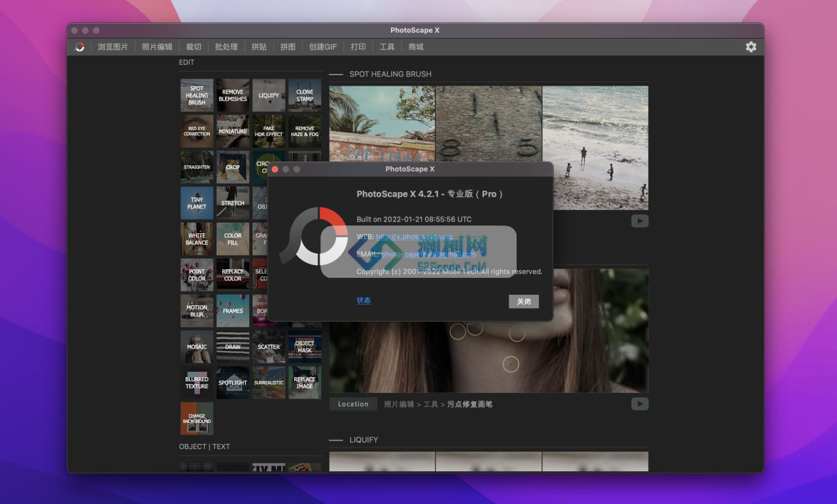Image resolution: width=837 pixels, height=504 pixels.
Task: Go to the 拼贴 tab
Action: [x=259, y=47]
